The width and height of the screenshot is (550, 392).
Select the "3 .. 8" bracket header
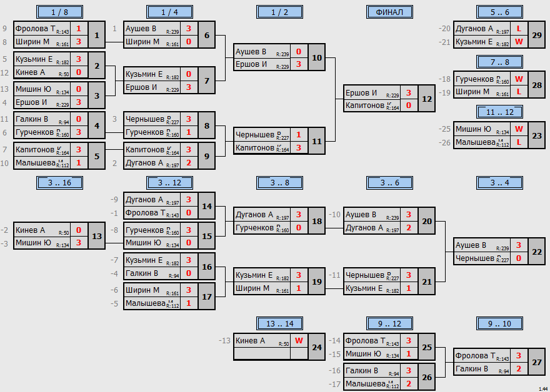pos(279,182)
